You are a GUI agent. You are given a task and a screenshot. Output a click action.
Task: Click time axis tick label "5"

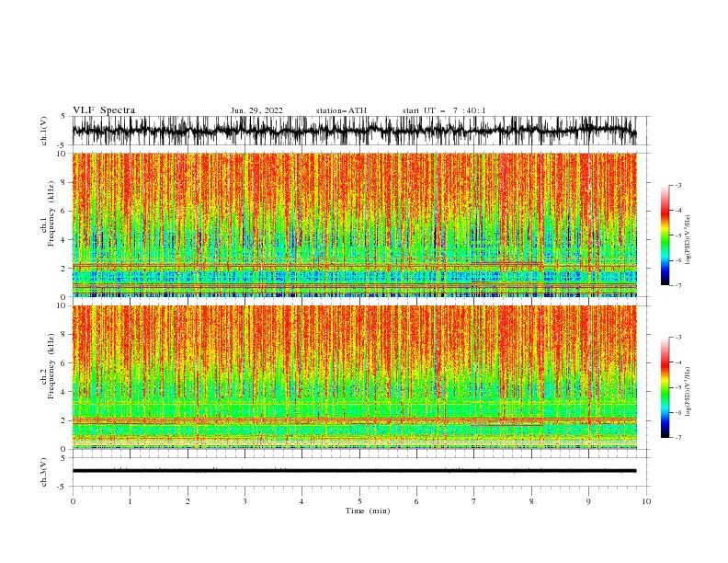click(x=359, y=501)
